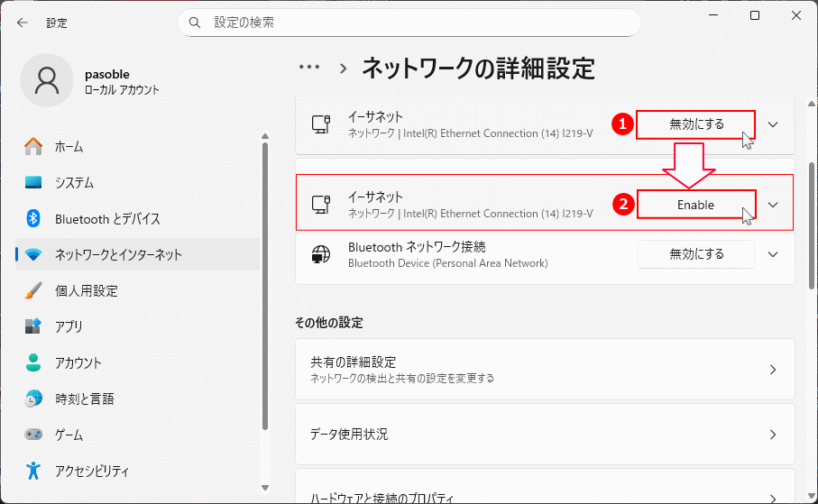Open ハードウェアと接続のプロパティ

pos(545,486)
